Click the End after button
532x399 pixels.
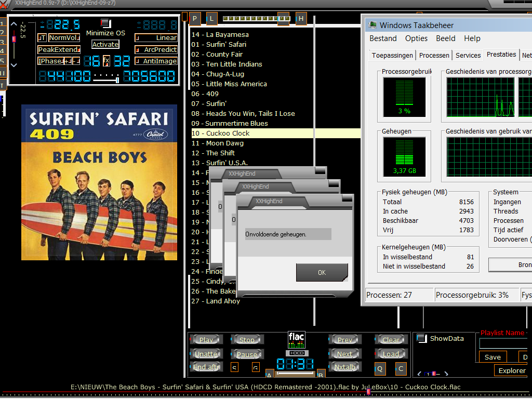click(x=206, y=367)
